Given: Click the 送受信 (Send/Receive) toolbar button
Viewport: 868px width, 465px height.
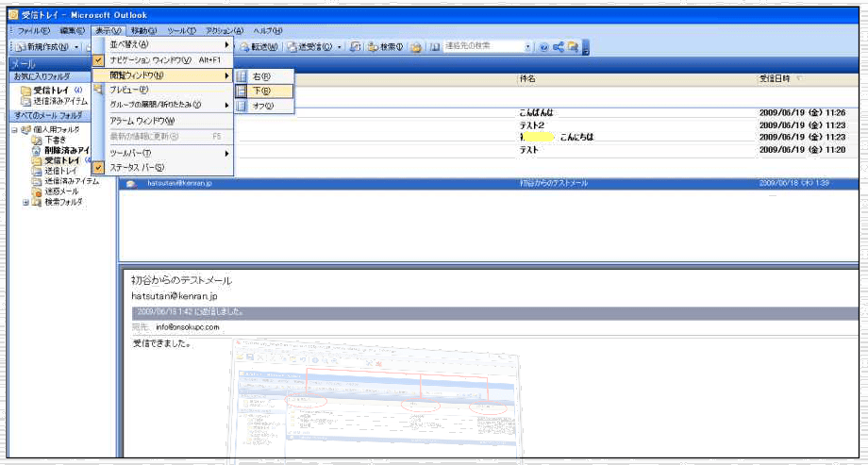Looking at the screenshot, I should point(310,47).
